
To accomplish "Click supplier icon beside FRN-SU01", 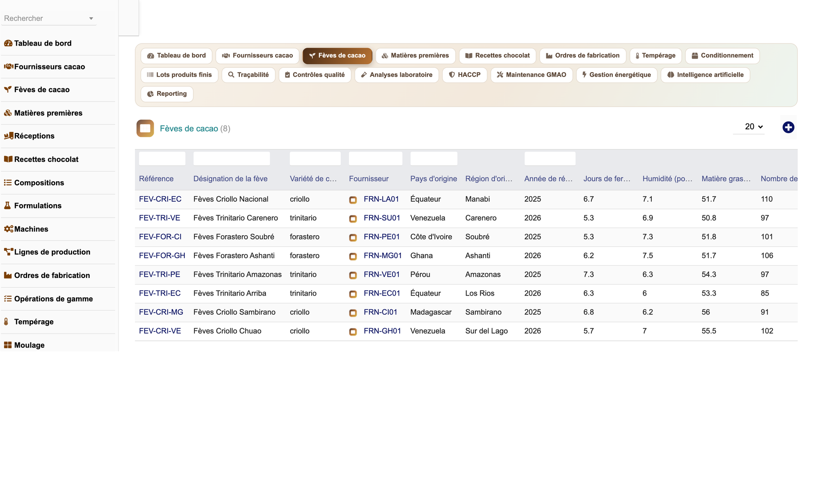I will [353, 219].
